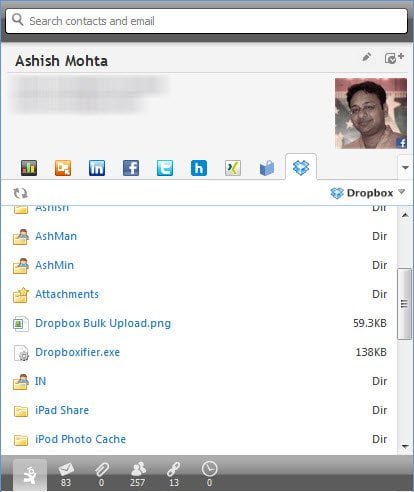Open the Twitter tab icon
This screenshot has width=414, height=492.
tap(165, 168)
